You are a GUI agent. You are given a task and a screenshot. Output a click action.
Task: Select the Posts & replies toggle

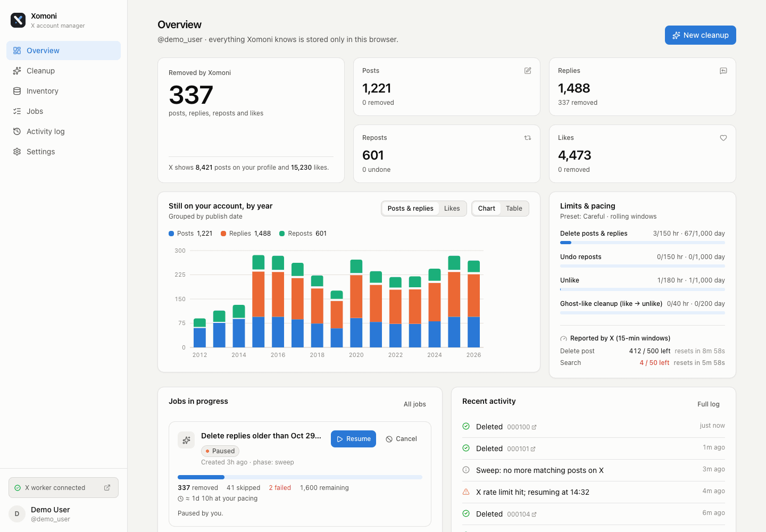coord(410,209)
